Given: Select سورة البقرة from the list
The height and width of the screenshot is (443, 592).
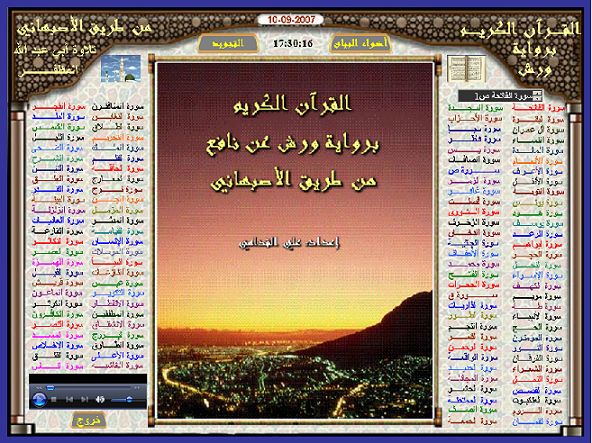Looking at the screenshot, I should pos(538,119).
